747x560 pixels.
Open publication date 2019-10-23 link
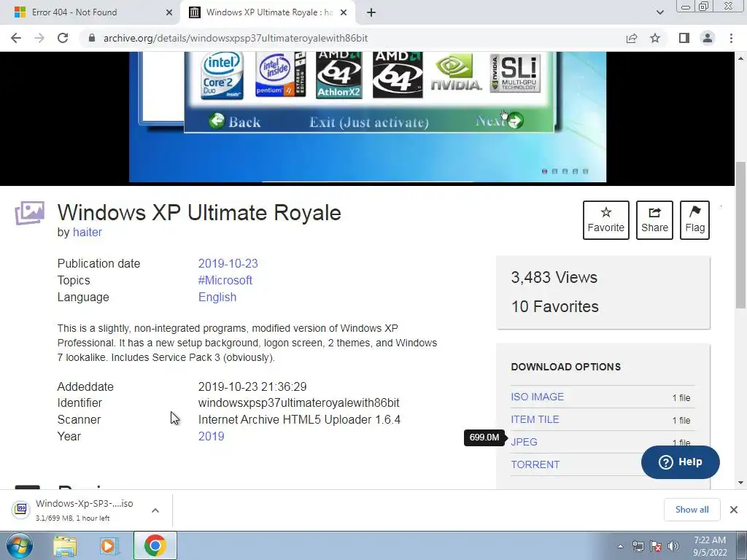point(228,263)
